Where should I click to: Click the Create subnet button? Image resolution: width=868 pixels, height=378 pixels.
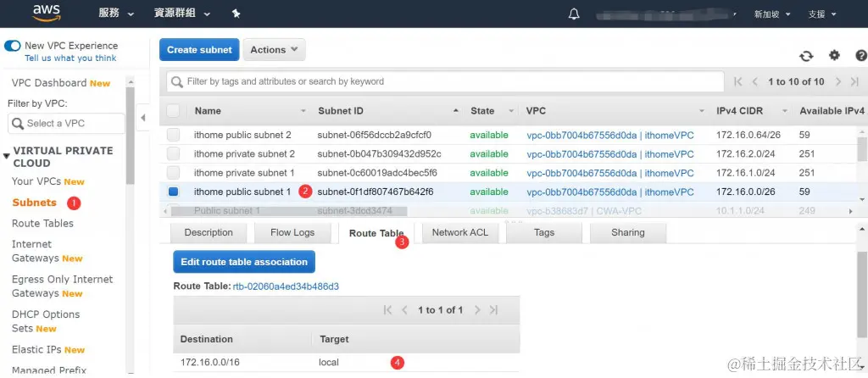(x=199, y=50)
